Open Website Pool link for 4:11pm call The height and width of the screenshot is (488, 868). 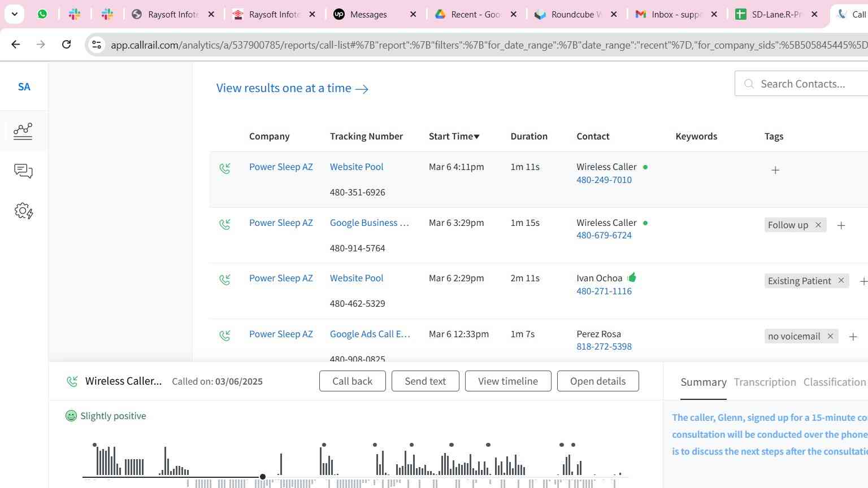(357, 167)
